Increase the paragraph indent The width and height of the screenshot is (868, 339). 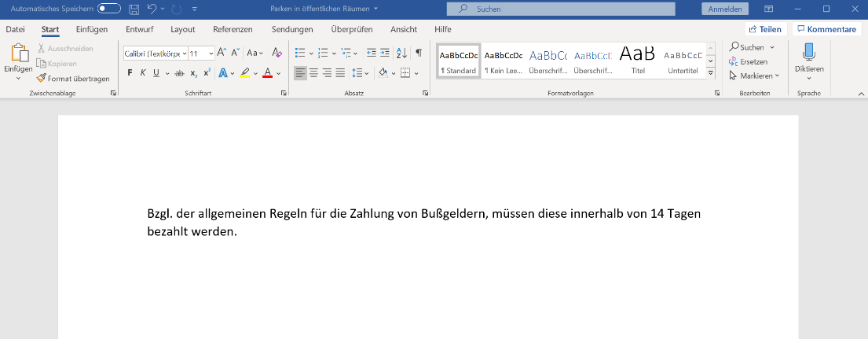click(384, 53)
